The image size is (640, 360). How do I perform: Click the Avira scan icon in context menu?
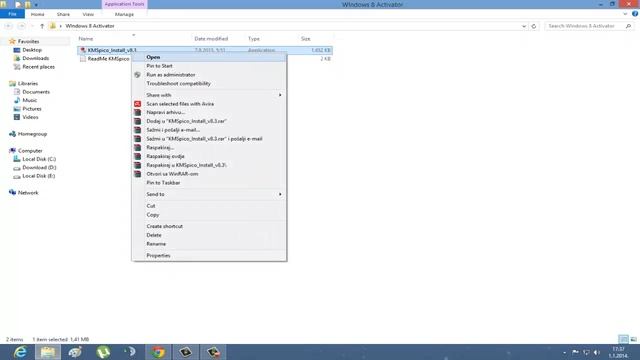138,104
